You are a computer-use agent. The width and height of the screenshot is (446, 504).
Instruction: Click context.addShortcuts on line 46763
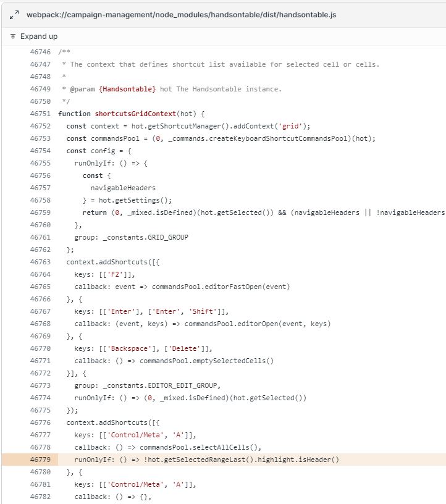107,262
